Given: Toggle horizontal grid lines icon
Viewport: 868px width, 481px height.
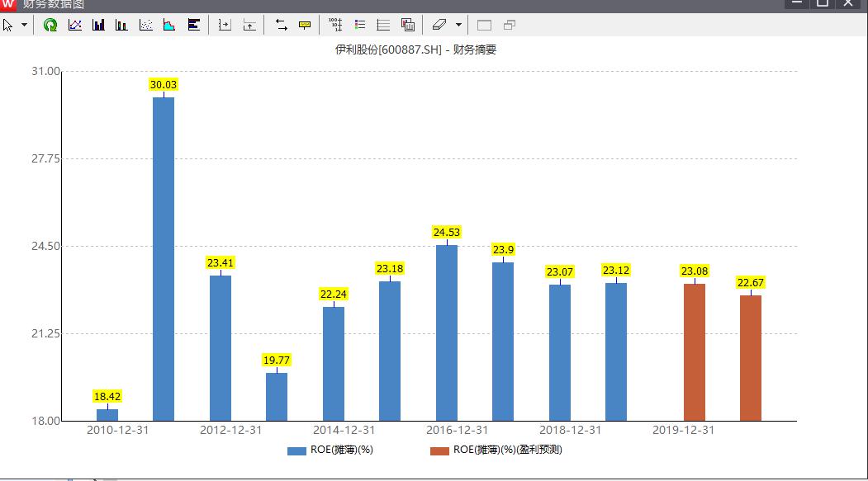Looking at the screenshot, I should pyautogui.click(x=383, y=26).
